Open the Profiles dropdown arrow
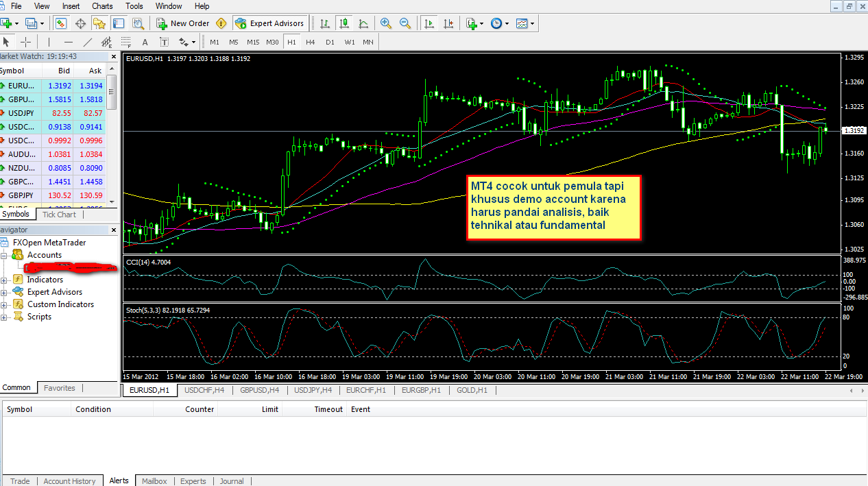Viewport: 868px width, 486px height. 41,23
